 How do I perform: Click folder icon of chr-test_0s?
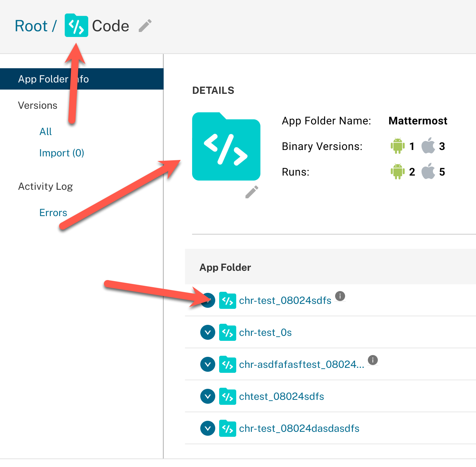click(x=228, y=332)
